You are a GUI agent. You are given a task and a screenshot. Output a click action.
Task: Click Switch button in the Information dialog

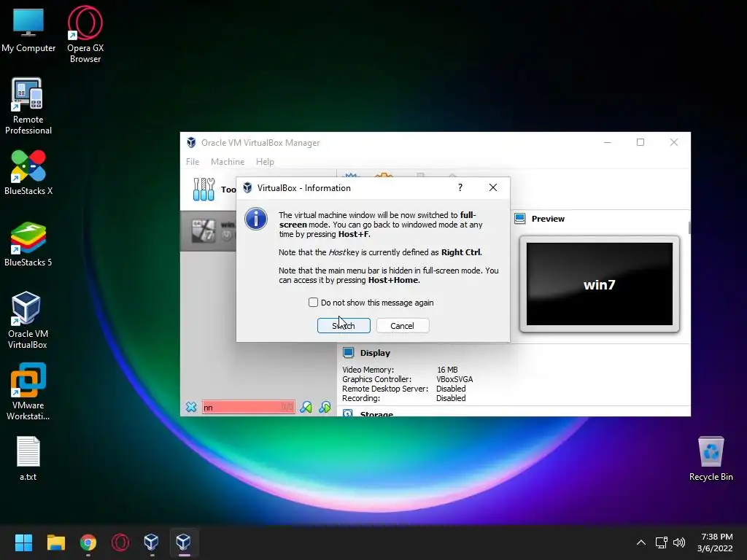344,326
